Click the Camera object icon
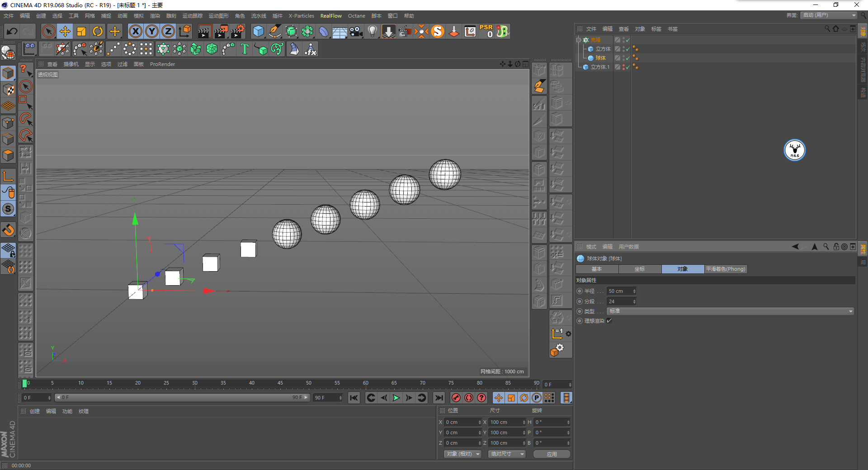Screen dimensions: 868x470 (x=356, y=32)
